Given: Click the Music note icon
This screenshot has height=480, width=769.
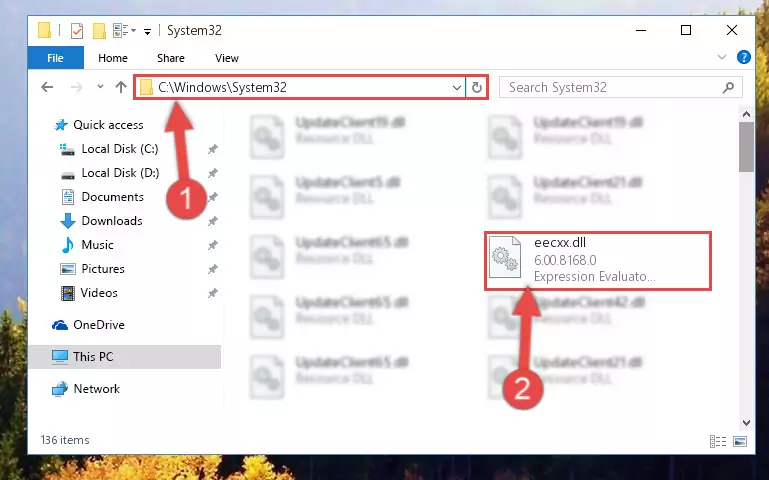Looking at the screenshot, I should point(68,245).
